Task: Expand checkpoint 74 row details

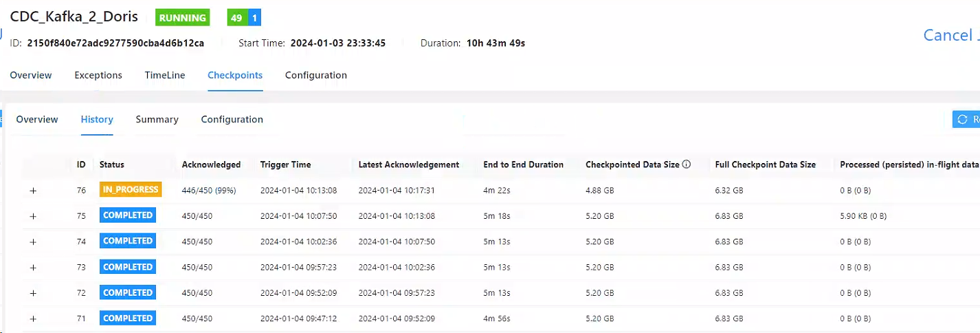Action: [x=33, y=241]
